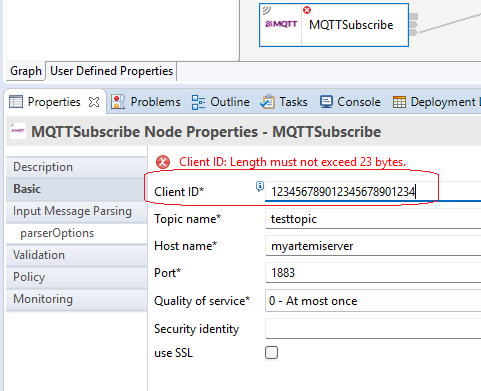The height and width of the screenshot is (391, 481).
Task: Click the Port field showing 1883
Action: coord(373,273)
